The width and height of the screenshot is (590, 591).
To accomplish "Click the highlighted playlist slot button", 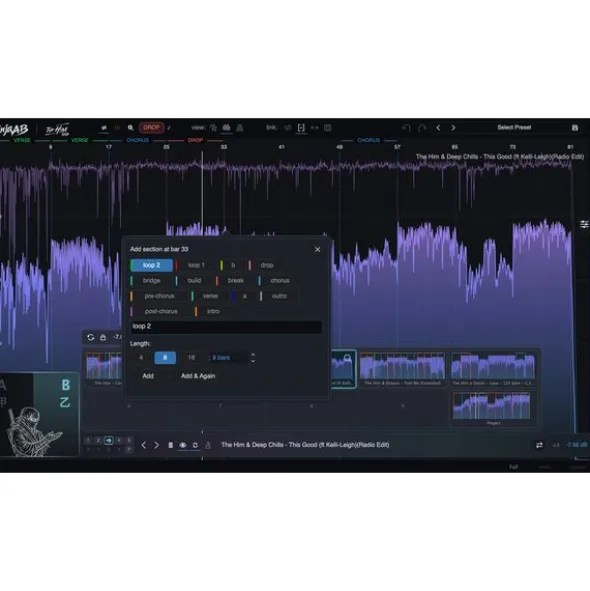I will tap(109, 440).
